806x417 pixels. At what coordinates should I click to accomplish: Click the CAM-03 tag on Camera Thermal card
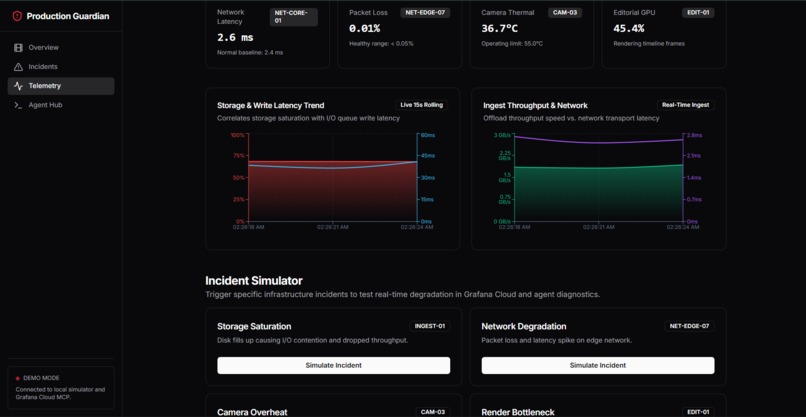click(x=564, y=13)
